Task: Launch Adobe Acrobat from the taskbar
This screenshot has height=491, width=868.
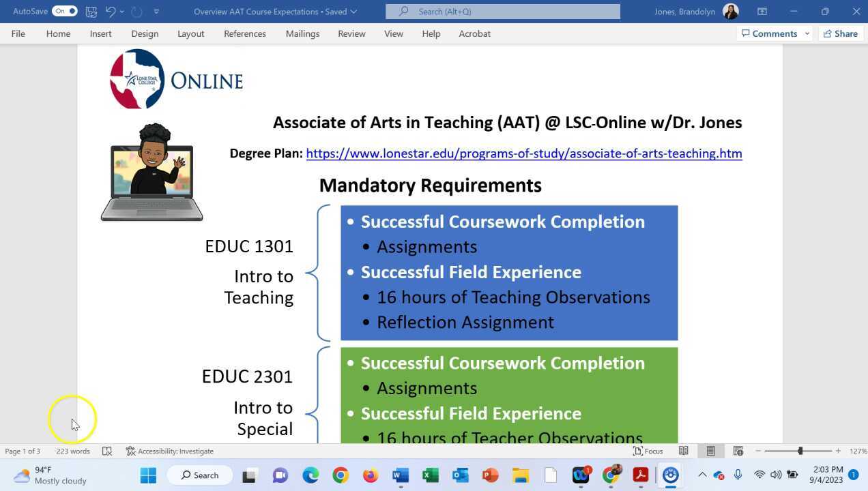Action: (x=641, y=475)
